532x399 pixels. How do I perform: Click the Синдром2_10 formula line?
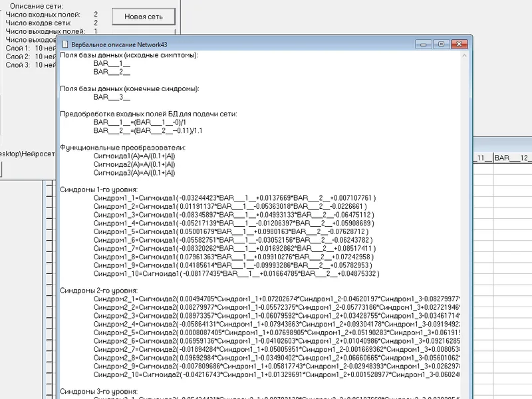click(x=277, y=374)
